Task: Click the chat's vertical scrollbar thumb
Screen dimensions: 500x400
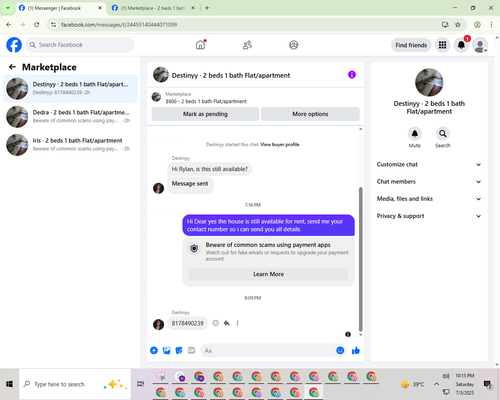Action: click(360, 259)
